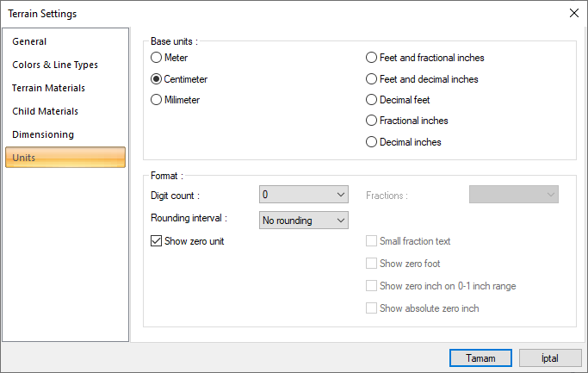The width and height of the screenshot is (588, 373).
Task: Open the Digit count dropdown
Action: click(x=303, y=195)
